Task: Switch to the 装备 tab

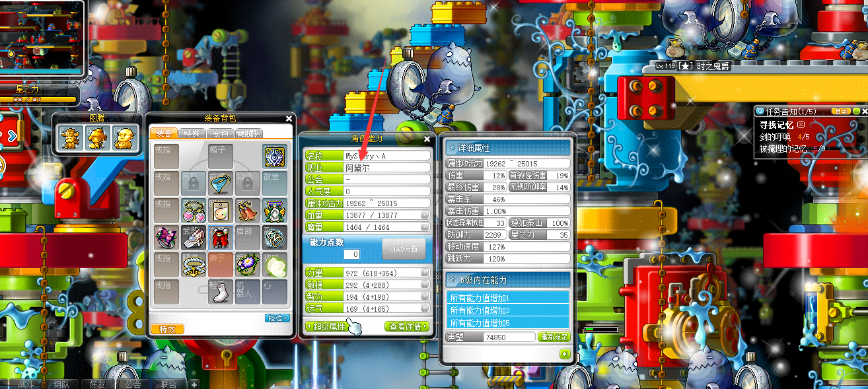Action: point(165,133)
